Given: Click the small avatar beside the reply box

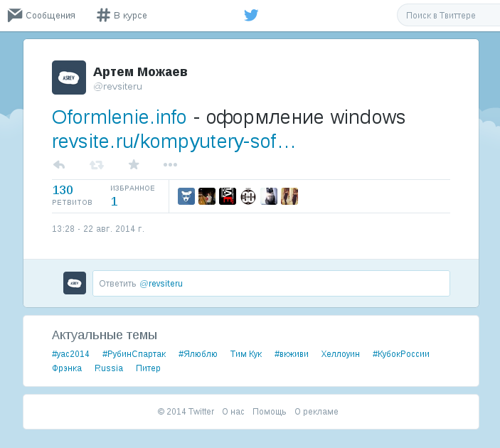Looking at the screenshot, I should point(75,283).
